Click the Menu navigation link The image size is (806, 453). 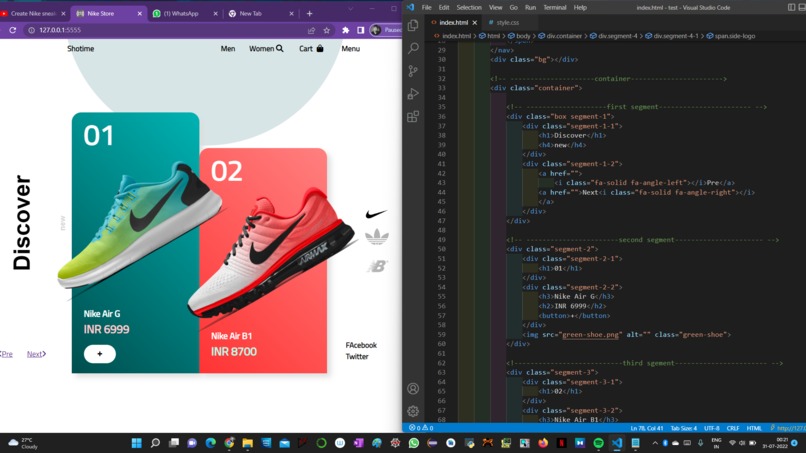351,48
